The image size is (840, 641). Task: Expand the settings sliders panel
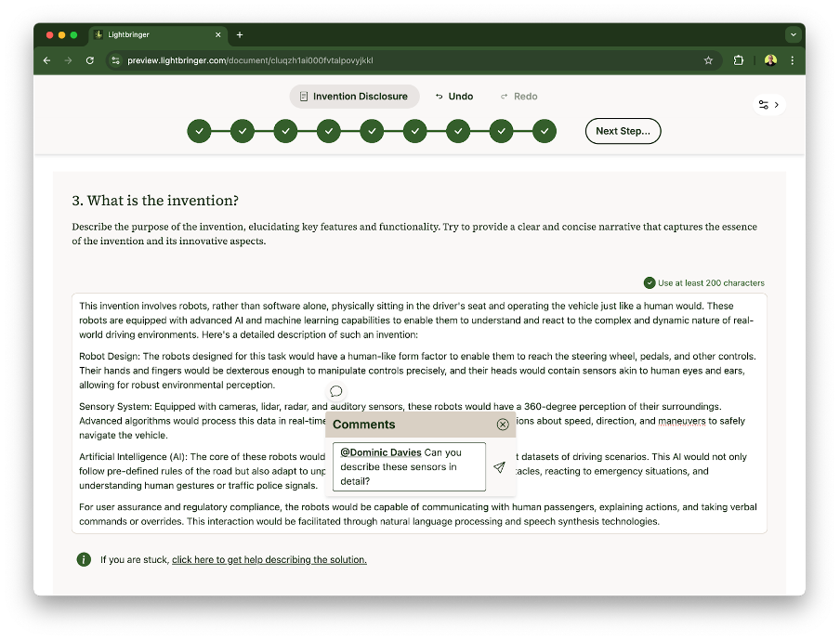(x=769, y=105)
